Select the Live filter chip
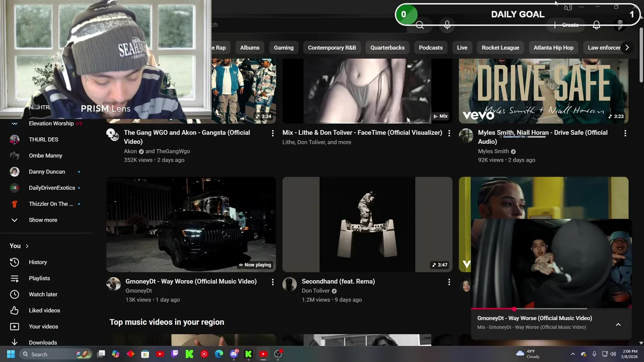The width and height of the screenshot is (644, 362). (462, 48)
